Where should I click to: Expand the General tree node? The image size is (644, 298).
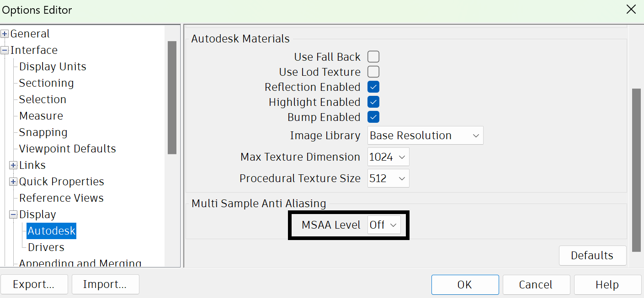5,33
